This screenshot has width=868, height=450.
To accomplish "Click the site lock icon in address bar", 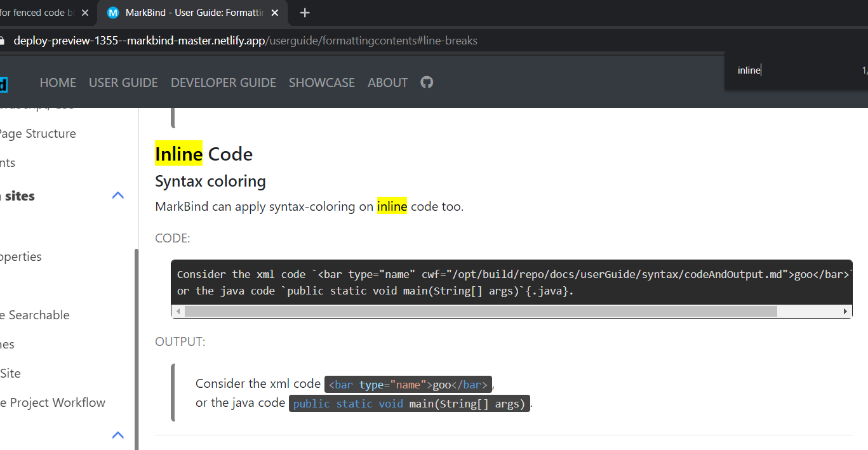I will pyautogui.click(x=2, y=41).
